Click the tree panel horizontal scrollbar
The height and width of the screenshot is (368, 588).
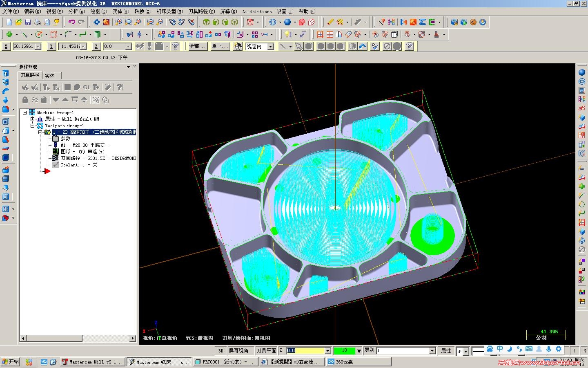coord(78,338)
